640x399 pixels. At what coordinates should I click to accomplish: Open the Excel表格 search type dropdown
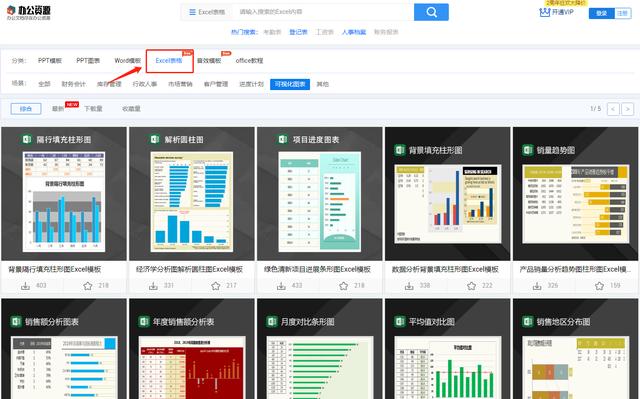coord(207,12)
